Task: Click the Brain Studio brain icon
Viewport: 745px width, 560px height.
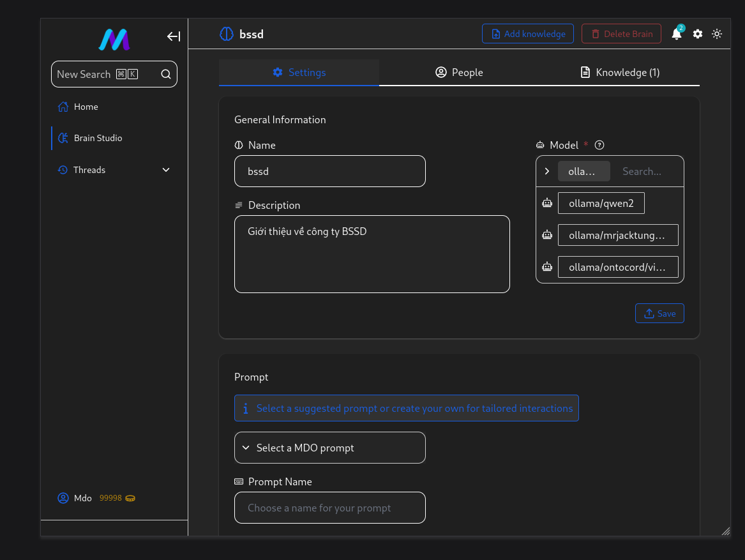Action: point(63,138)
